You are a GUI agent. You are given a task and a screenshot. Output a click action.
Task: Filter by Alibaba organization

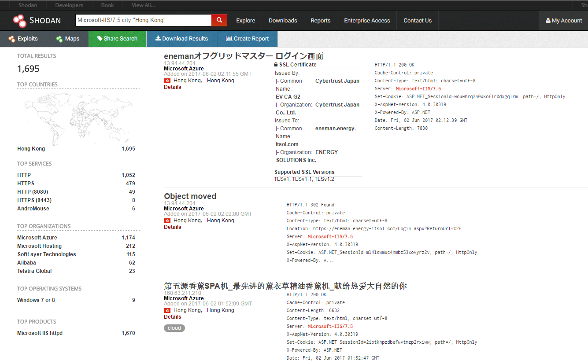pyautogui.click(x=26, y=263)
